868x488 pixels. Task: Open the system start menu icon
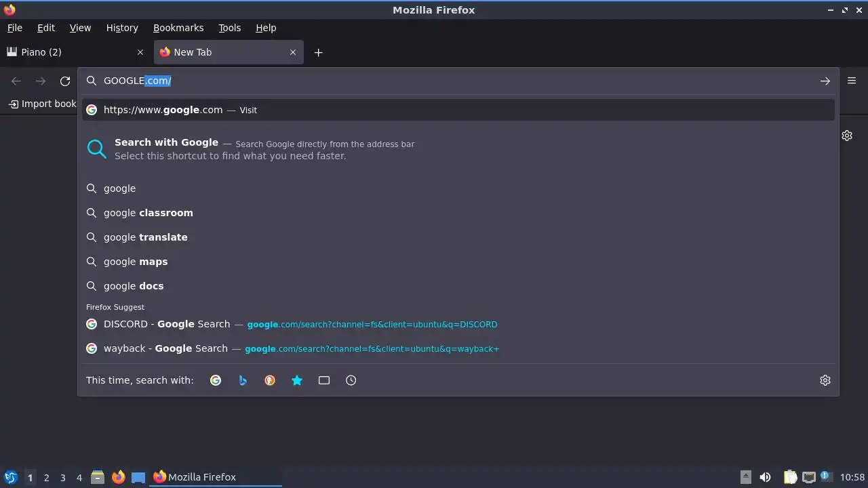[x=10, y=477]
